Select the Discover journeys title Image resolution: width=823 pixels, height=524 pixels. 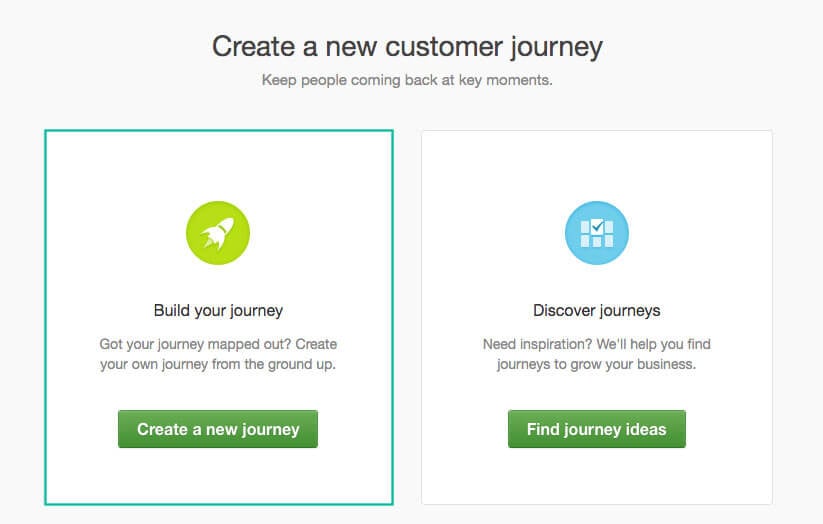pyautogui.click(x=597, y=310)
